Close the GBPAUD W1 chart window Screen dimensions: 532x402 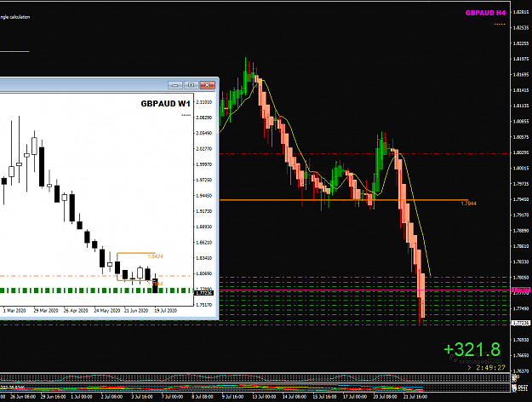[x=207, y=85]
